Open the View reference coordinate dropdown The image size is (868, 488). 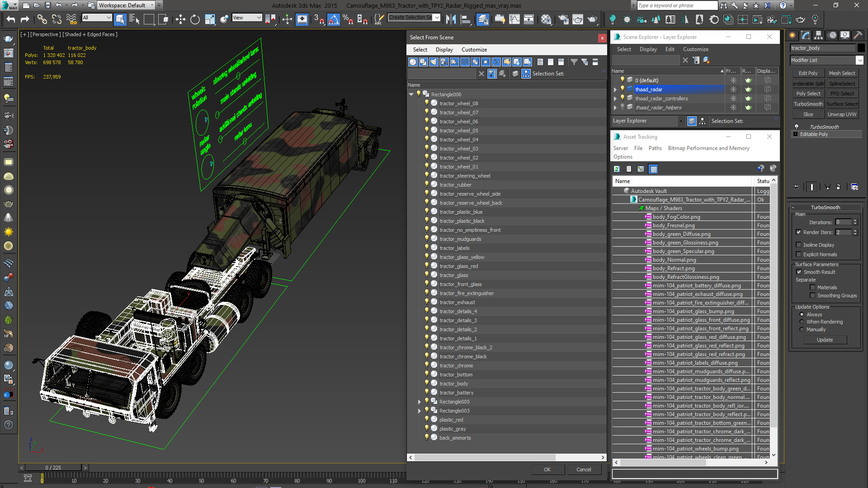click(247, 18)
